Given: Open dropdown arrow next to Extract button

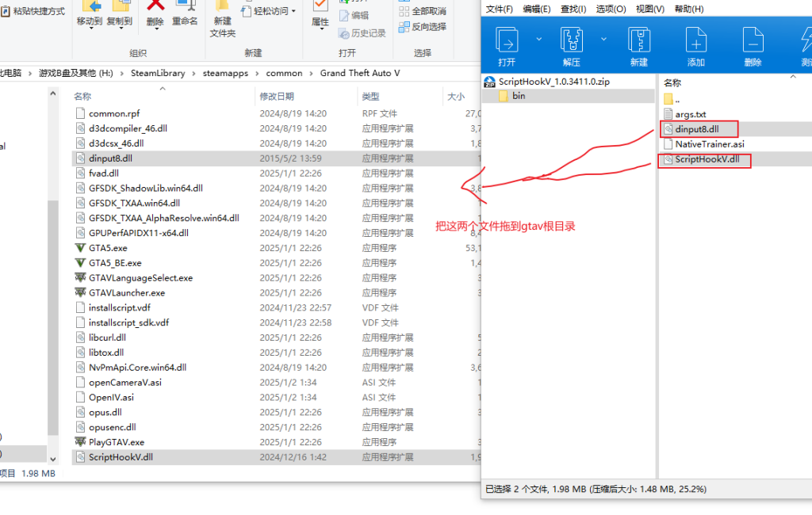Looking at the screenshot, I should tap(603, 39).
